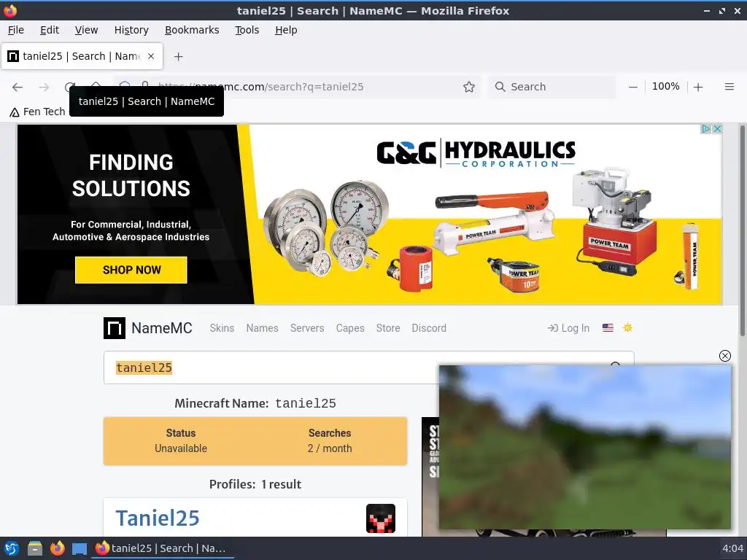Click the Fen Tech bookmark
Screen dimensions: 747x560
click(x=37, y=112)
